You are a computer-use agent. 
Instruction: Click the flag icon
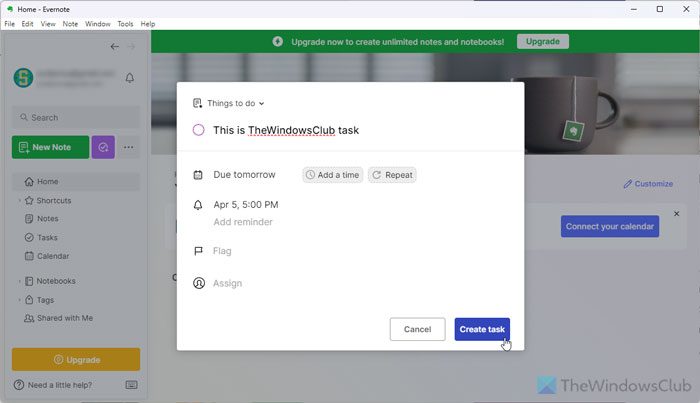(198, 251)
